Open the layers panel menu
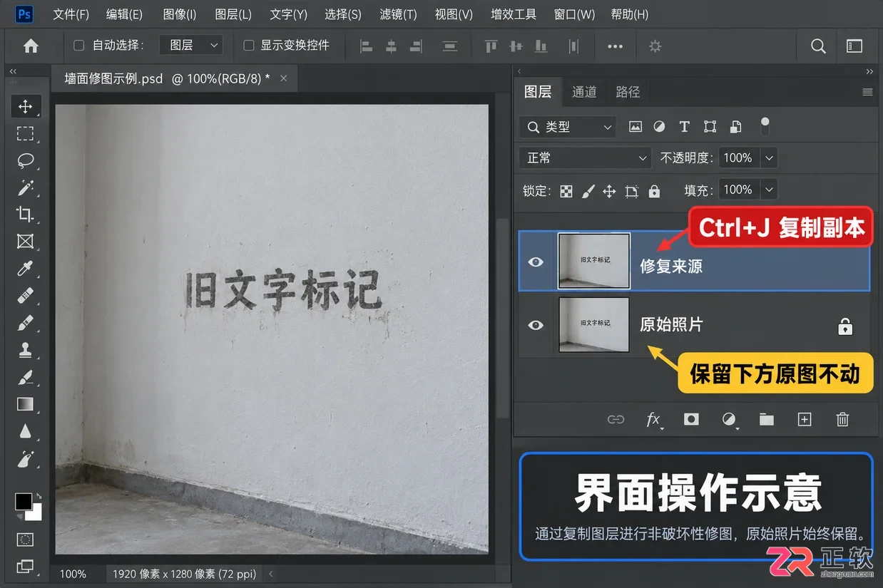Viewport: 883px width, 588px height. tap(867, 92)
